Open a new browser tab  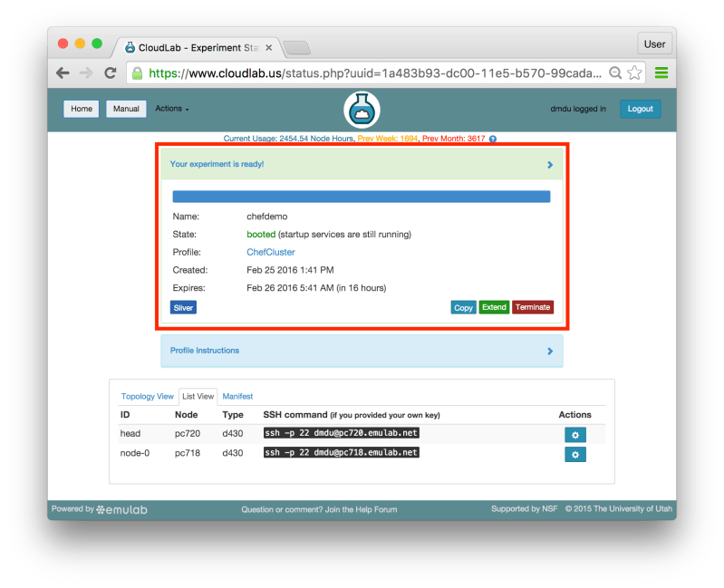pyautogui.click(x=297, y=47)
